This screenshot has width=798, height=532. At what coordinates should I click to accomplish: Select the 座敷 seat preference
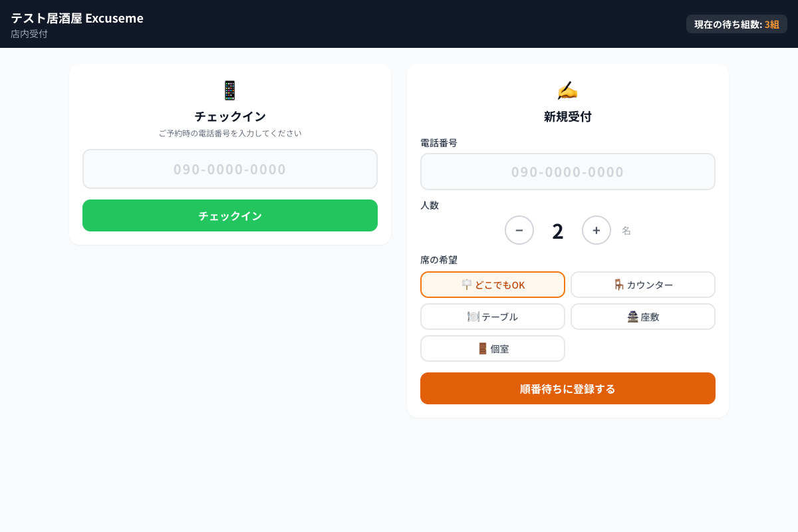[x=642, y=317]
